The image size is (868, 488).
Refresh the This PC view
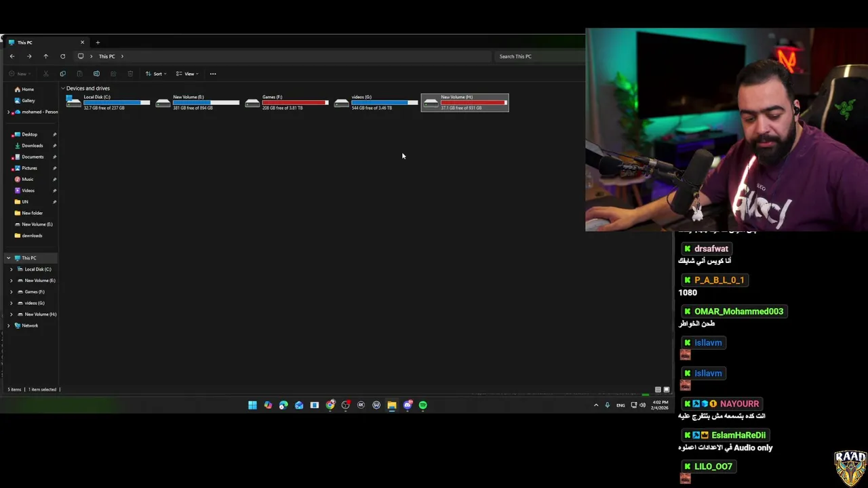pos(62,56)
